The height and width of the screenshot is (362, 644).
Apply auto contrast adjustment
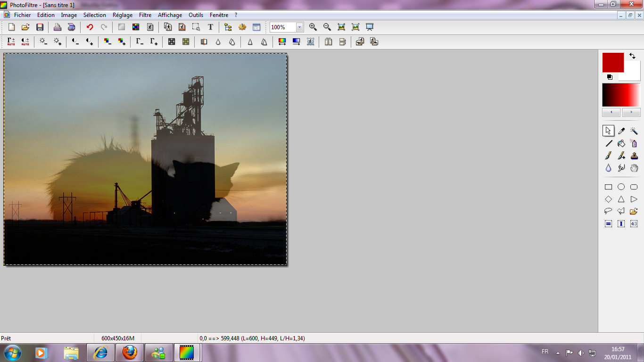click(x=25, y=42)
